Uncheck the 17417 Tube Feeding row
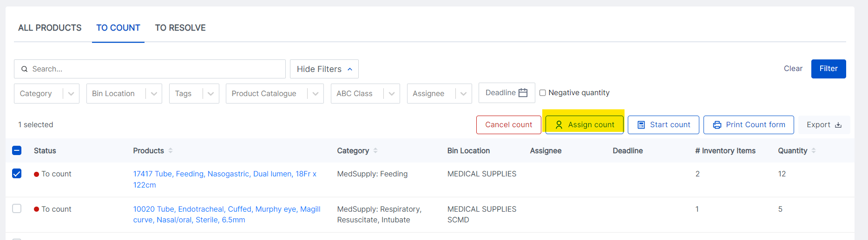 (17, 174)
